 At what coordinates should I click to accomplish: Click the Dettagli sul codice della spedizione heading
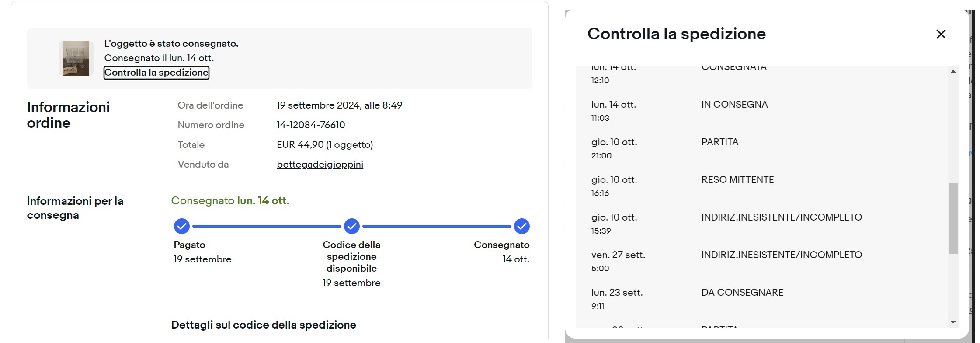pyautogui.click(x=264, y=325)
